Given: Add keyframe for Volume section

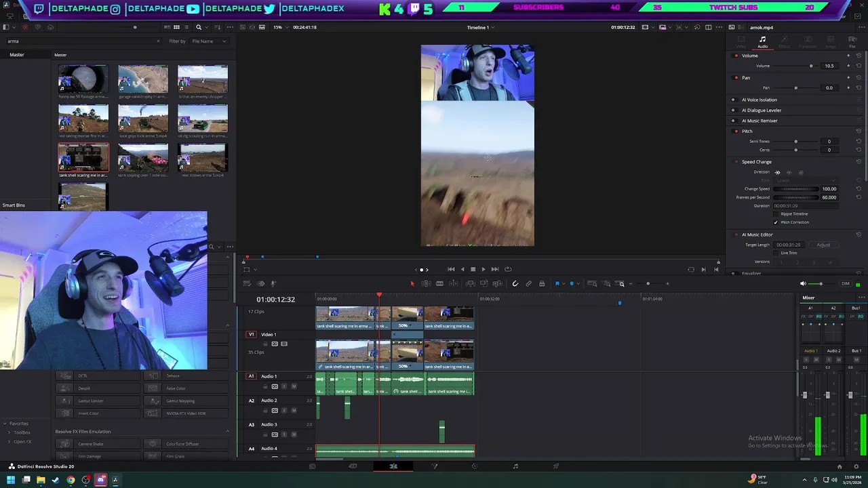Looking at the screenshot, I should point(850,56).
